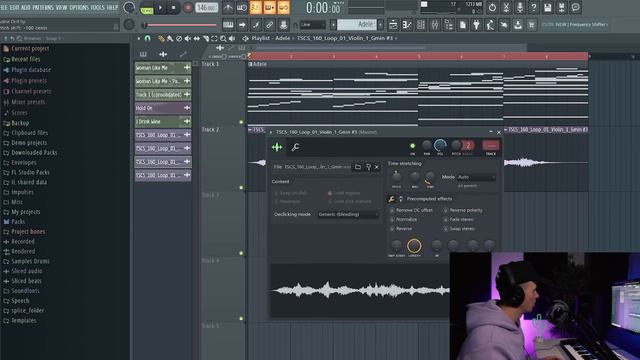Open the browser toolbar icon
Image resolution: width=640 pixels, height=360 pixels.
[x=449, y=25]
